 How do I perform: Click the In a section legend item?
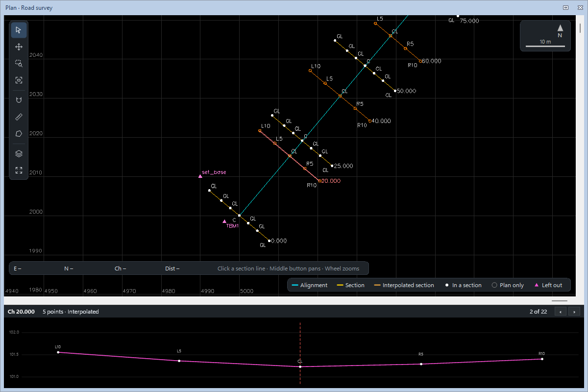[463, 285]
